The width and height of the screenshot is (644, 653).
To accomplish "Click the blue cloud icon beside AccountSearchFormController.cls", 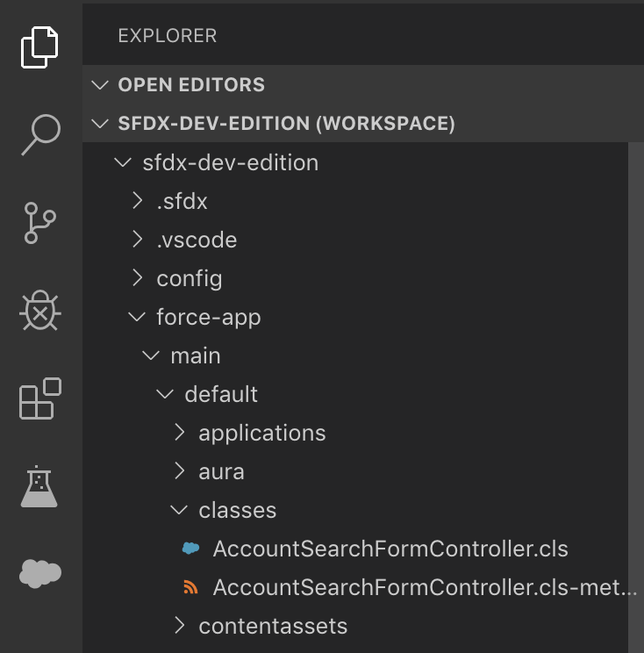I will click(x=190, y=548).
